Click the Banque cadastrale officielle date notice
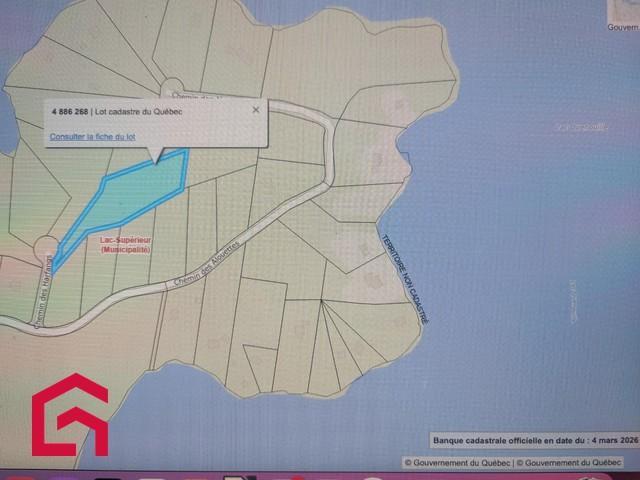640x480 pixels. (525, 439)
